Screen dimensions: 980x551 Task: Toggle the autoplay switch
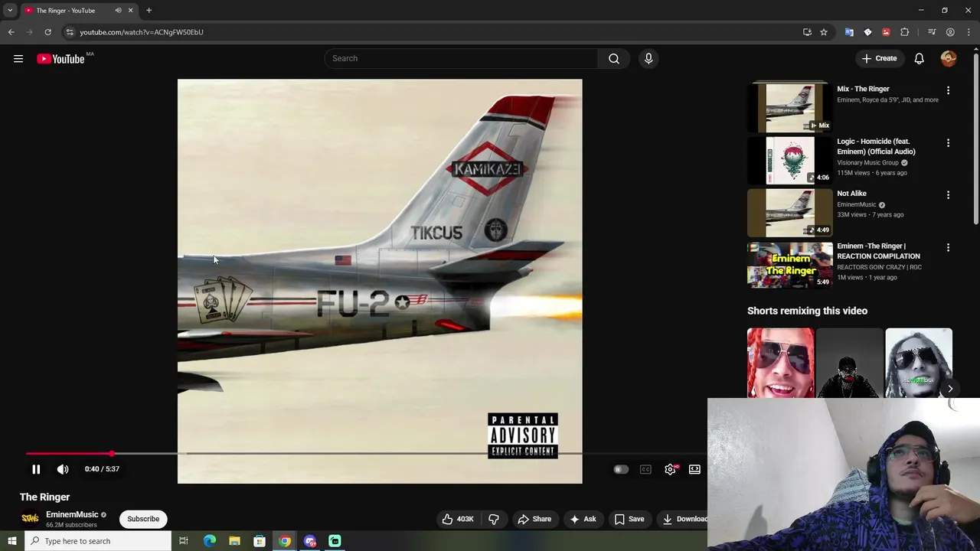[x=621, y=469]
